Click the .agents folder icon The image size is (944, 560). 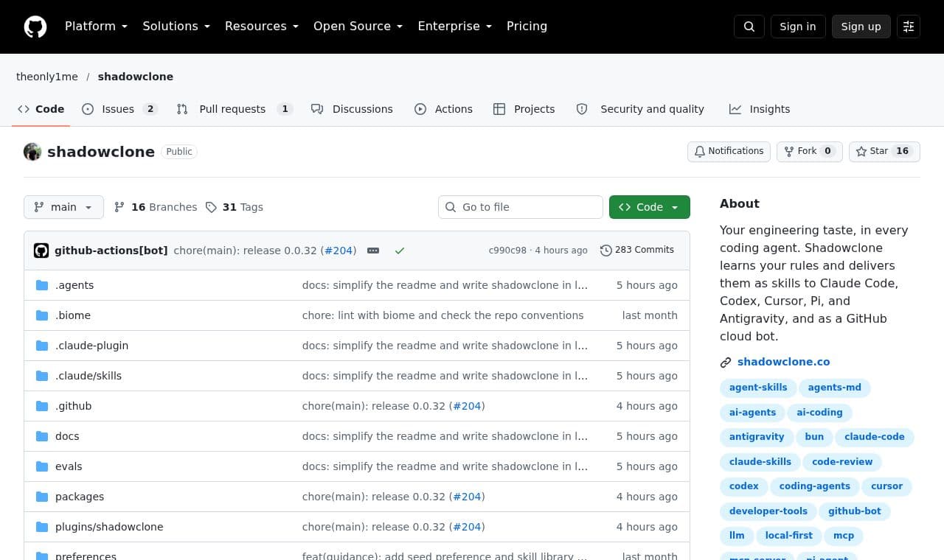pyautogui.click(x=42, y=285)
